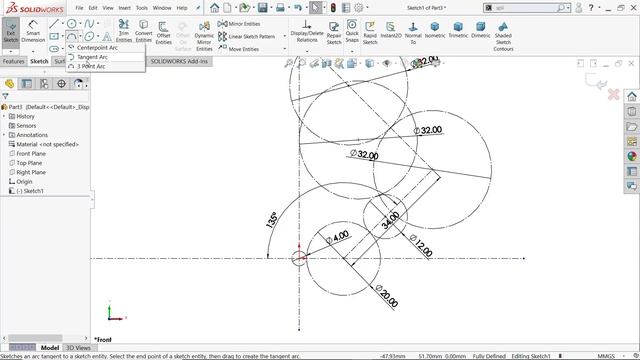
Task: Expand the Linear Sketch Pattern dropdown arrow
Action: click(284, 36)
